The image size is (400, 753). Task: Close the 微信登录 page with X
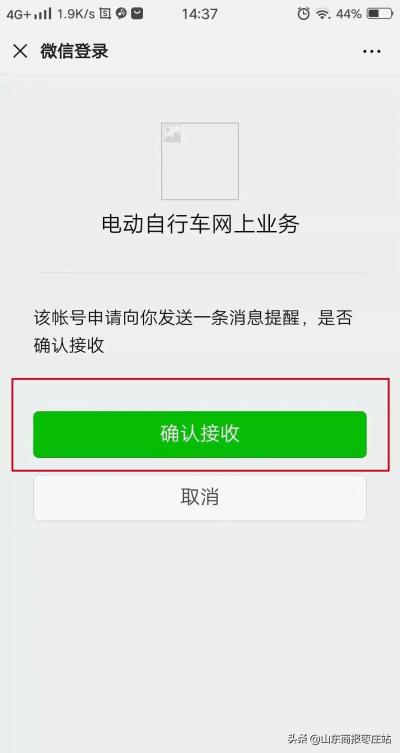coord(20,51)
